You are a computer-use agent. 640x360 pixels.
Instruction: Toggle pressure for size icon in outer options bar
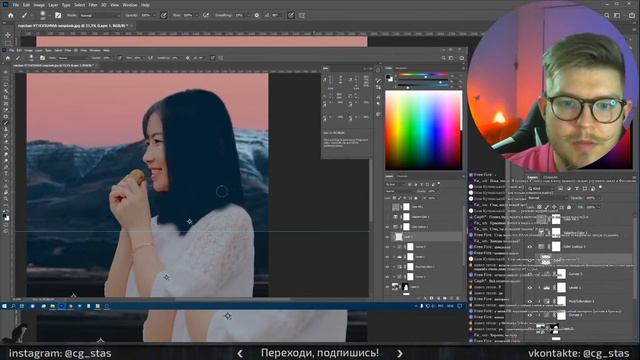tap(291, 15)
